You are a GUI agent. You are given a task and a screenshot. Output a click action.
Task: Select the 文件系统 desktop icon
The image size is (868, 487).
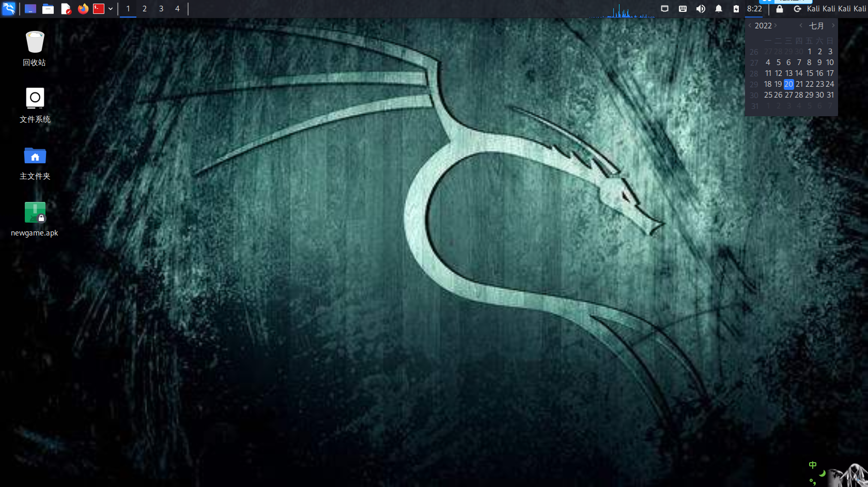(x=35, y=105)
